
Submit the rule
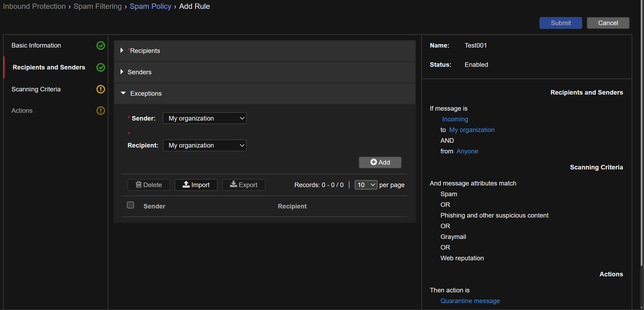coord(561,23)
